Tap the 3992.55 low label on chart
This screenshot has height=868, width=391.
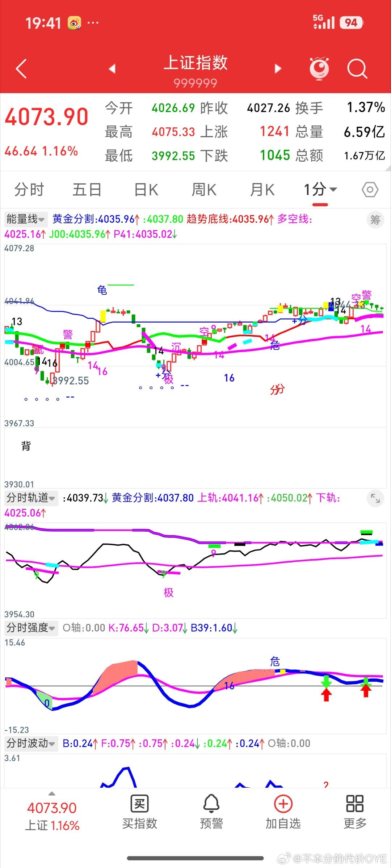[71, 381]
